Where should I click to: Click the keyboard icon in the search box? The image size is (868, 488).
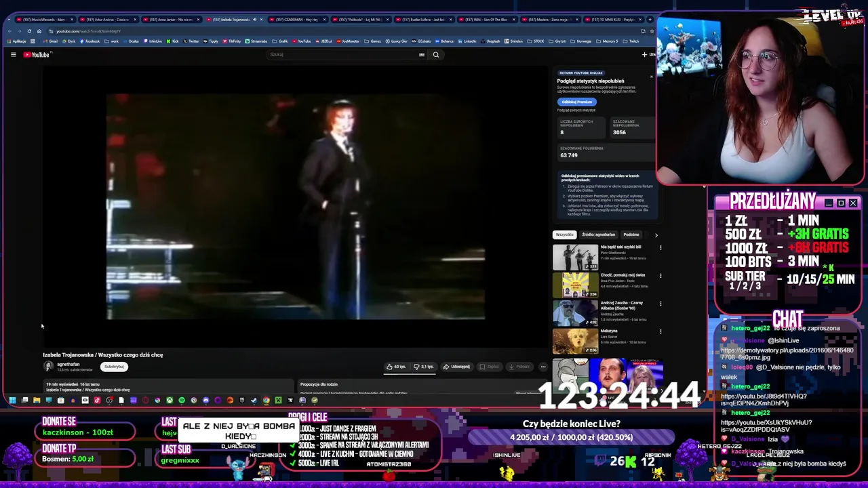pyautogui.click(x=422, y=55)
